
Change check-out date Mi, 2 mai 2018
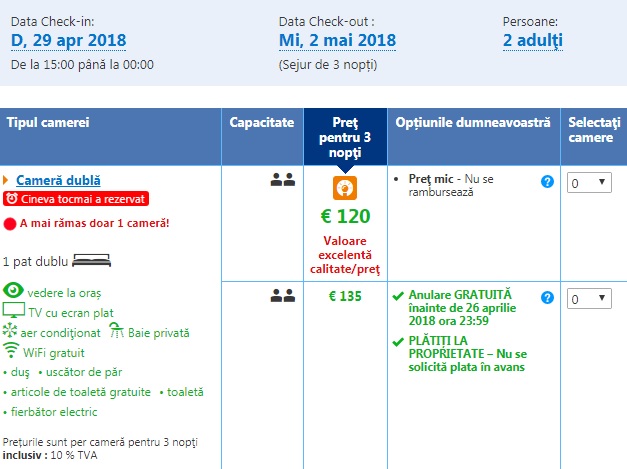coord(337,41)
